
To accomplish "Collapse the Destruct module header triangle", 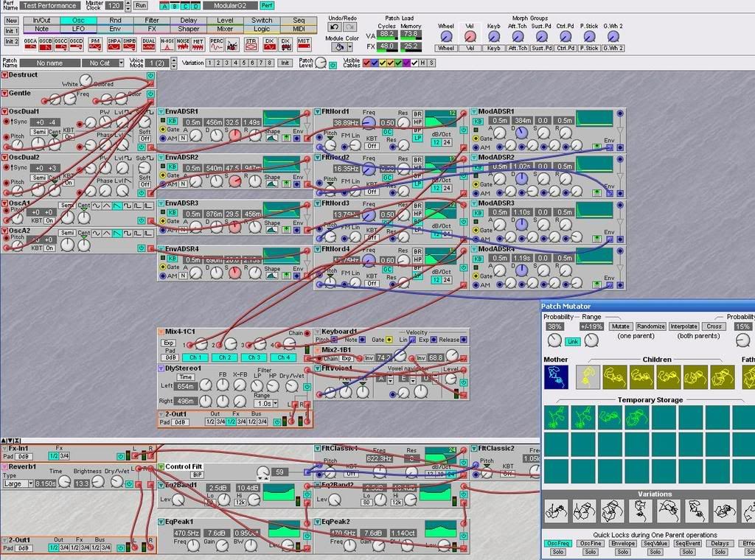I will click(x=6, y=74).
